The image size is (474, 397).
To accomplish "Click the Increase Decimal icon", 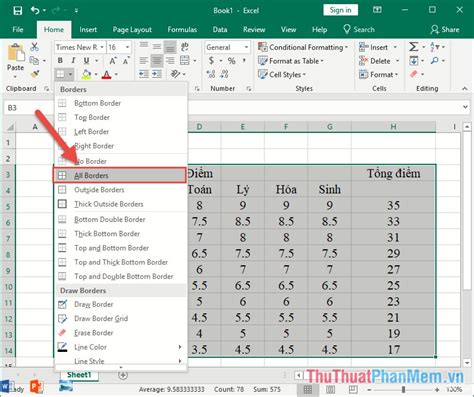I will (211, 74).
